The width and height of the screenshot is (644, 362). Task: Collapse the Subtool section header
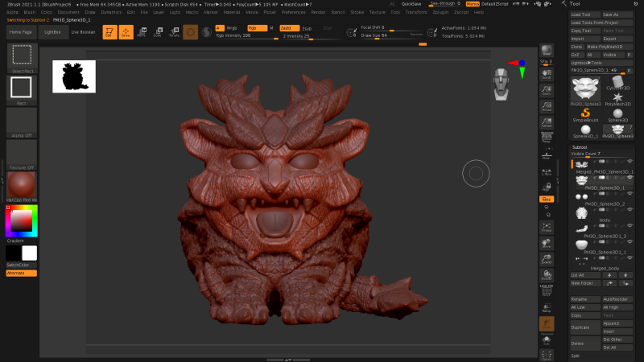click(580, 147)
